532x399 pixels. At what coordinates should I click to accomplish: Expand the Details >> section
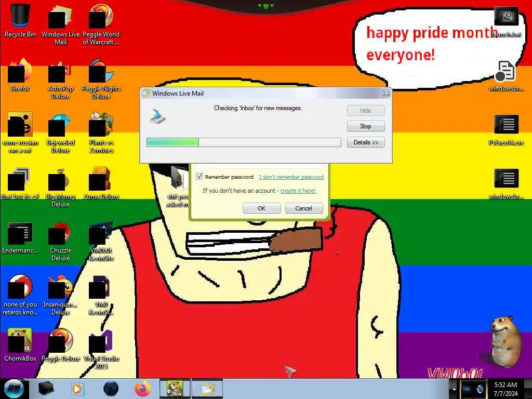coord(366,142)
